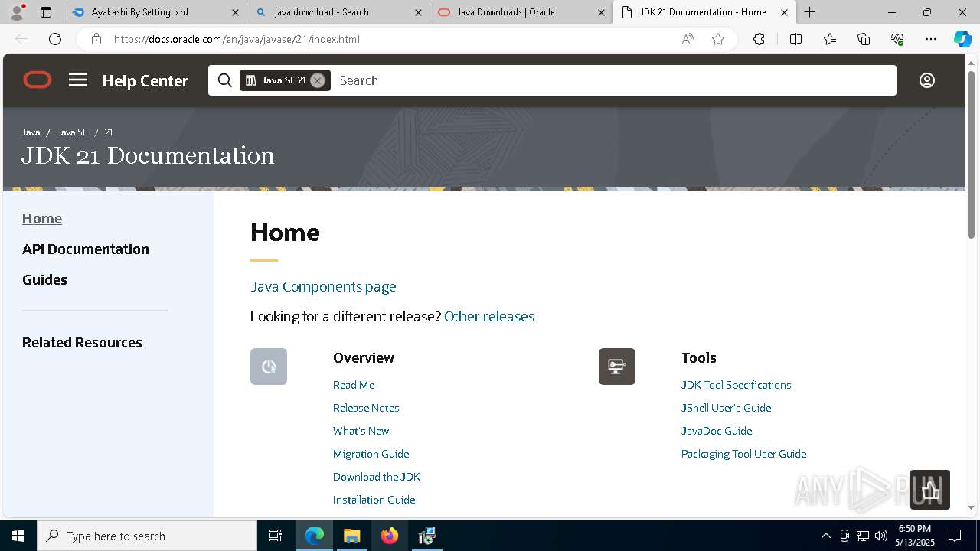The height and width of the screenshot is (551, 980).
Task: Open Guides in the sidebar
Action: click(x=44, y=279)
